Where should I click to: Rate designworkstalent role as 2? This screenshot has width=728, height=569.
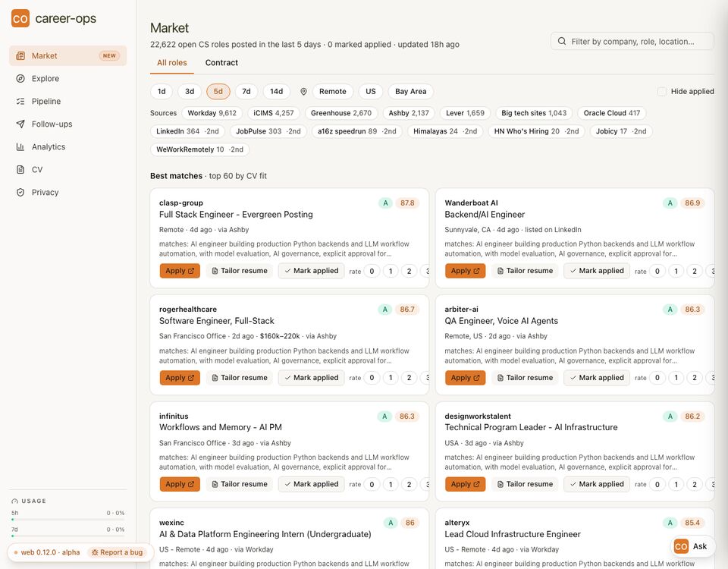coord(695,485)
